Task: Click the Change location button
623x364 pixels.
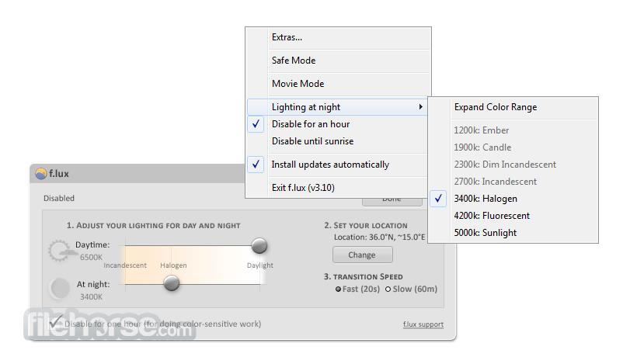Action: click(362, 255)
